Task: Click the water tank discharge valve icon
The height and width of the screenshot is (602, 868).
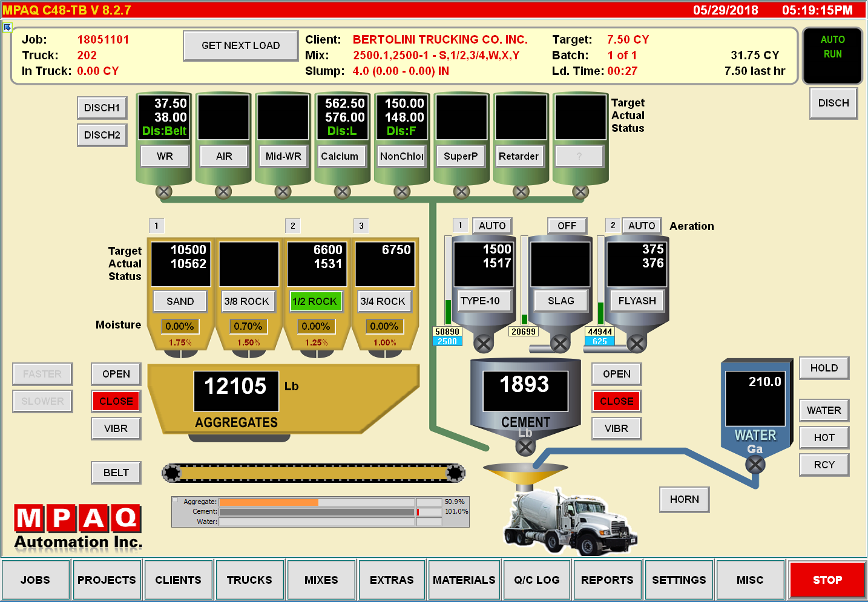Action: pyautogui.click(x=755, y=465)
